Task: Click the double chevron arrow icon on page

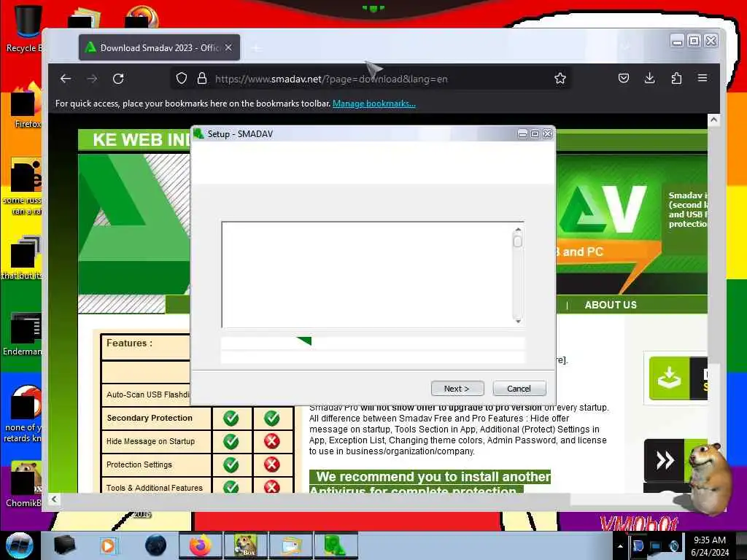Action: 665,461
